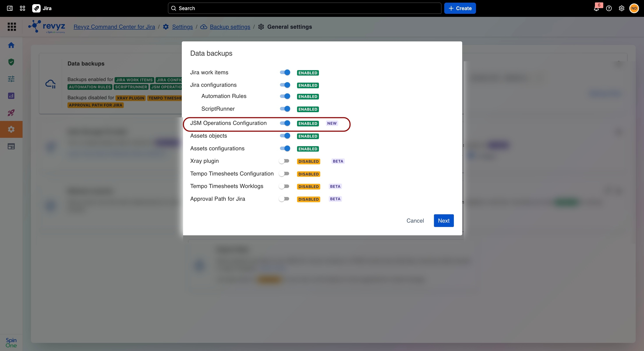Click the gear icon beside the Settings breadcrumb

point(166,27)
